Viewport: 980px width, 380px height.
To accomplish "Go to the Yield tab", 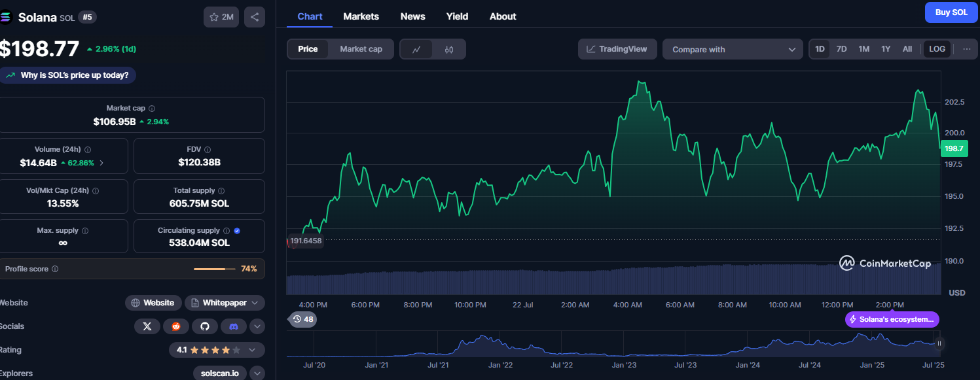I will coord(458,16).
